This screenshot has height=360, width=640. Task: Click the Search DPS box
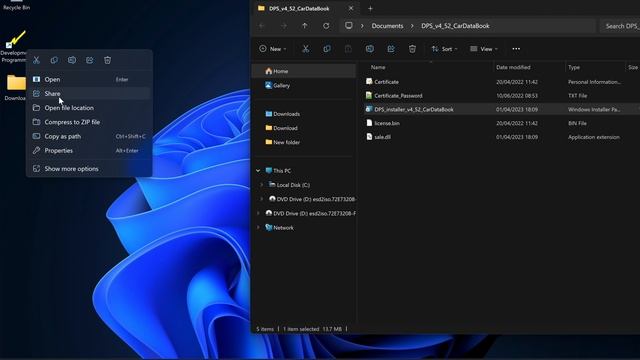(620, 26)
